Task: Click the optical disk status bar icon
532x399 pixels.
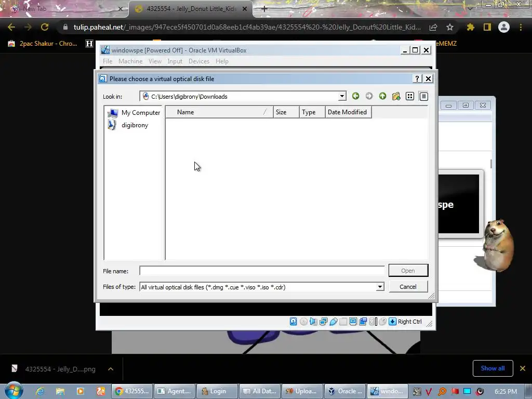Action: (303, 321)
